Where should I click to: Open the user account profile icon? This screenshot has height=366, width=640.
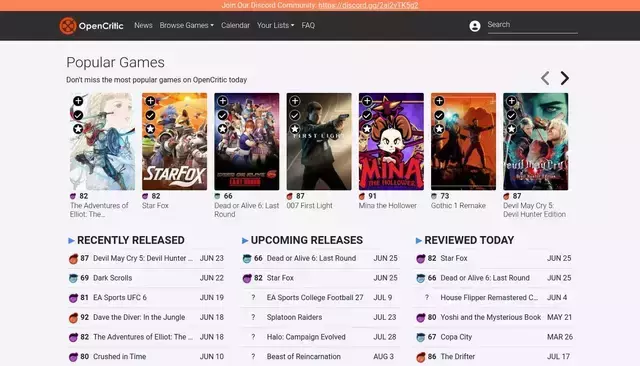click(x=475, y=26)
